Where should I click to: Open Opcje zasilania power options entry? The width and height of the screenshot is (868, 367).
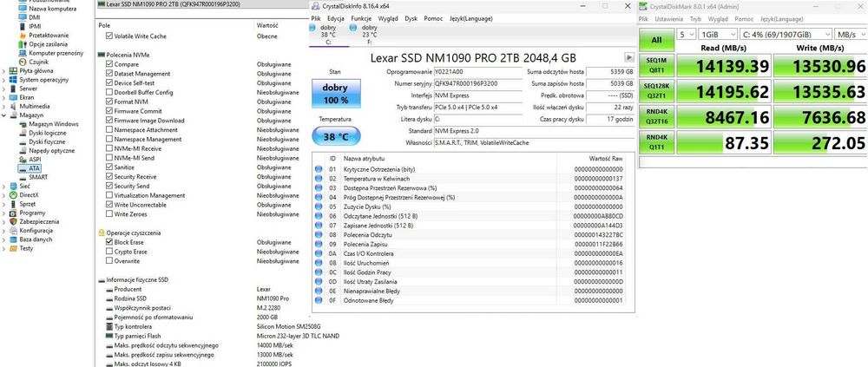48,43
